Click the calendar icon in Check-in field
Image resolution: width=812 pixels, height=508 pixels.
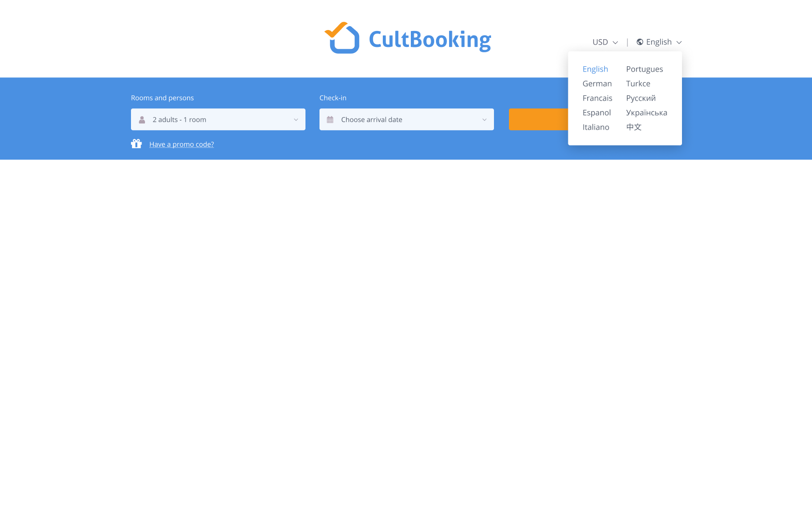pos(331,119)
